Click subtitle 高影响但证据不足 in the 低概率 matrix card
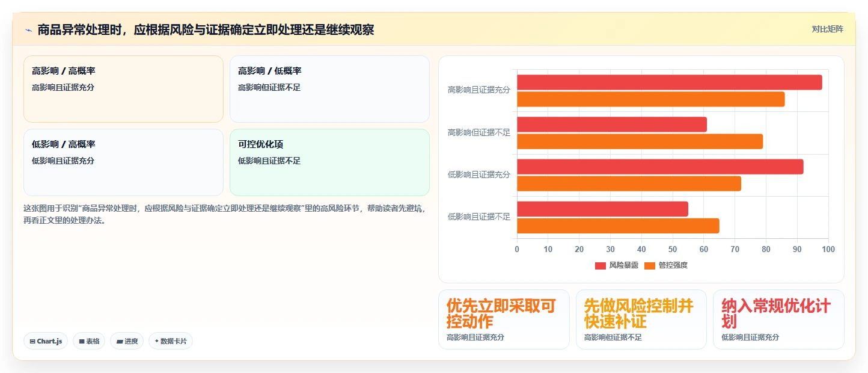This screenshot has width=868, height=373. [269, 88]
